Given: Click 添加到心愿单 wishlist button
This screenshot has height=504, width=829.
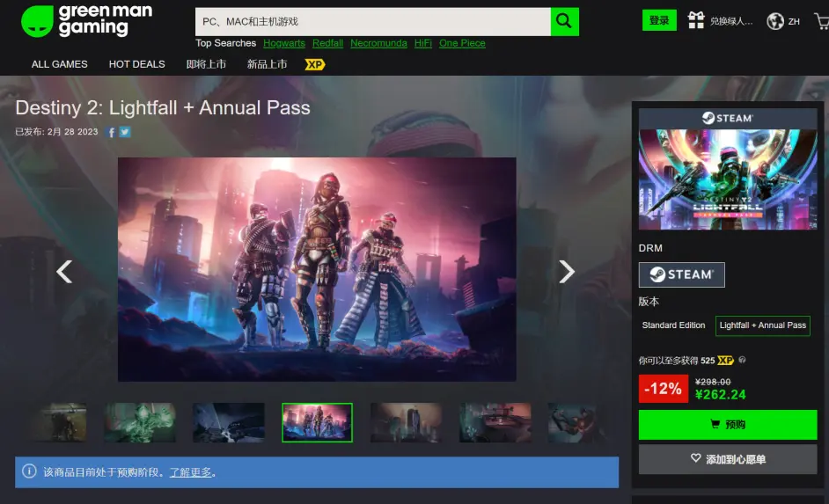Looking at the screenshot, I should (x=728, y=459).
